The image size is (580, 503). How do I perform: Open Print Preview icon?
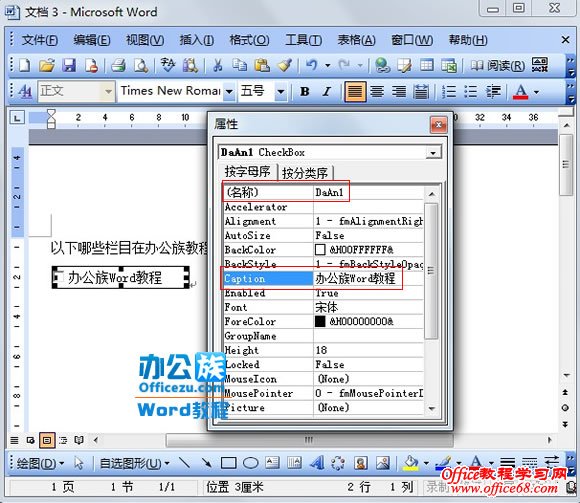point(141,65)
